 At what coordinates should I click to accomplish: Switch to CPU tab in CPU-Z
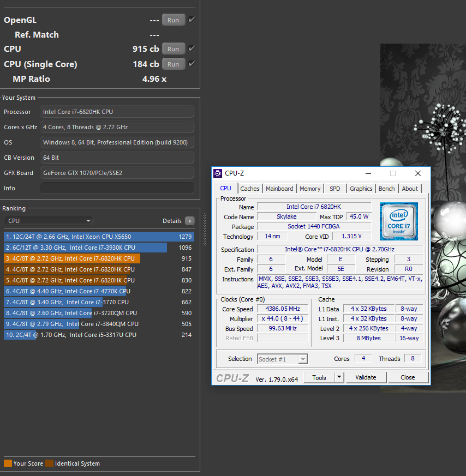pos(226,188)
